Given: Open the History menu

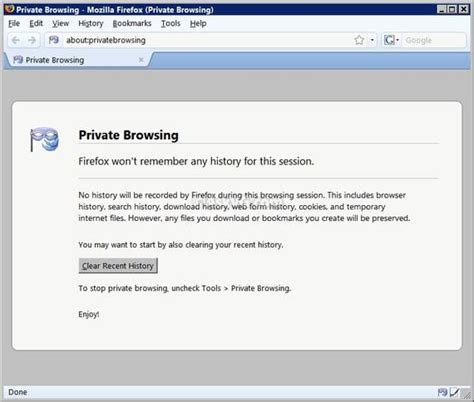Looking at the screenshot, I should click(91, 23).
